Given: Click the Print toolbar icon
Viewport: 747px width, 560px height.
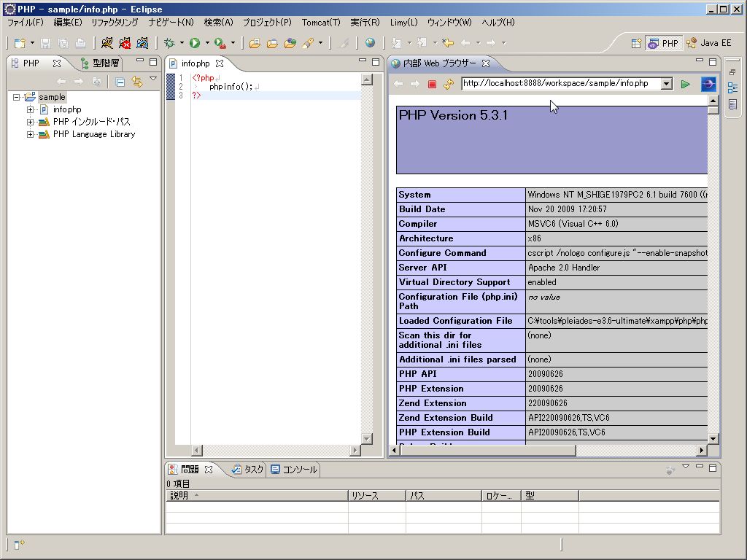Looking at the screenshot, I should (x=80, y=43).
